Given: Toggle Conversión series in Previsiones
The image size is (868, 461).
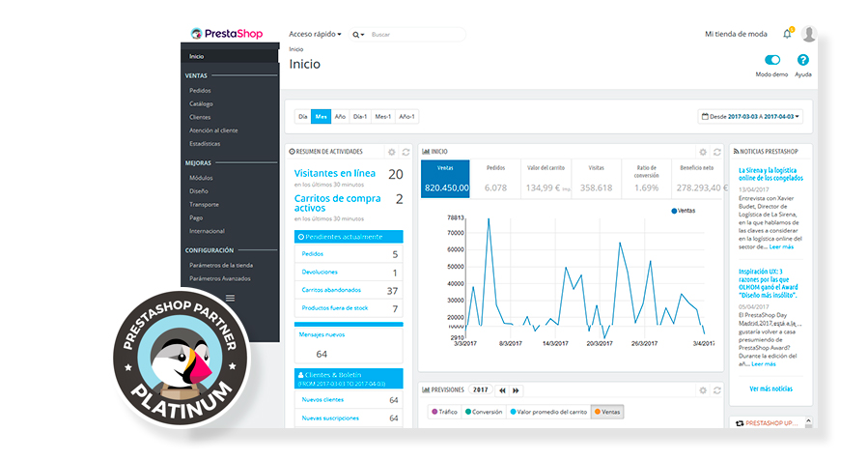Looking at the screenshot, I should (484, 412).
